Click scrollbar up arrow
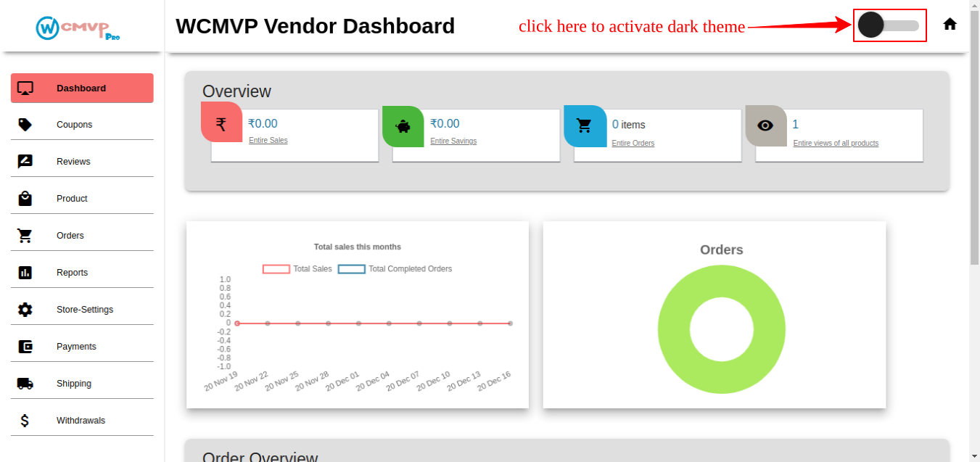 coord(974,5)
